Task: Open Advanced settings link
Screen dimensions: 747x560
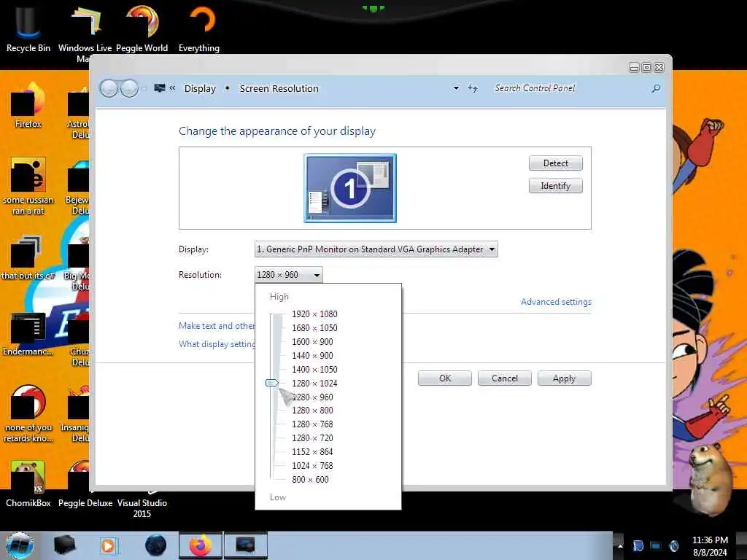Action: pos(556,302)
